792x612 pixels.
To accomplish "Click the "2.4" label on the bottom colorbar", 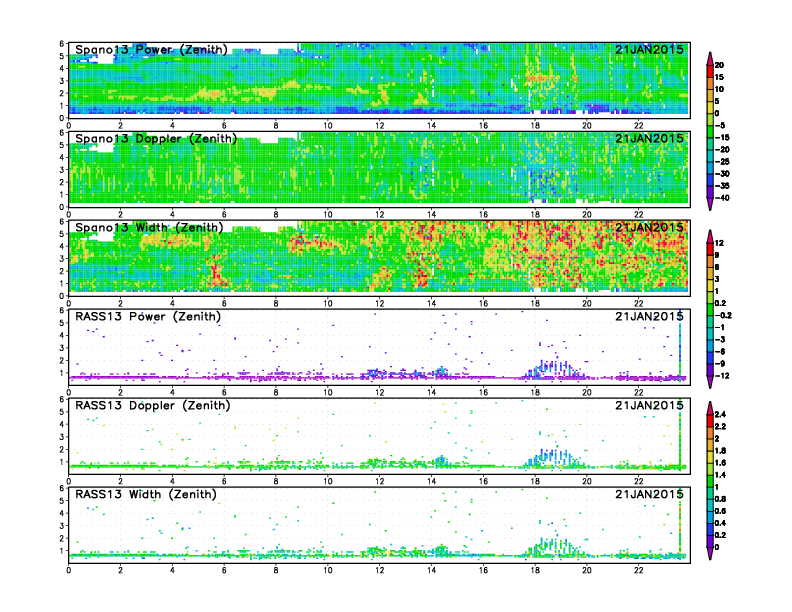I will (720, 415).
